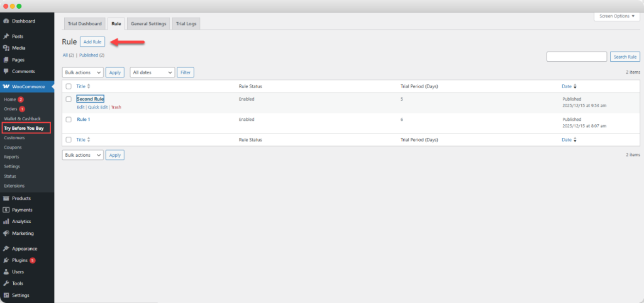Switch to the General Settings tab
The width and height of the screenshot is (644, 303).
(x=148, y=24)
